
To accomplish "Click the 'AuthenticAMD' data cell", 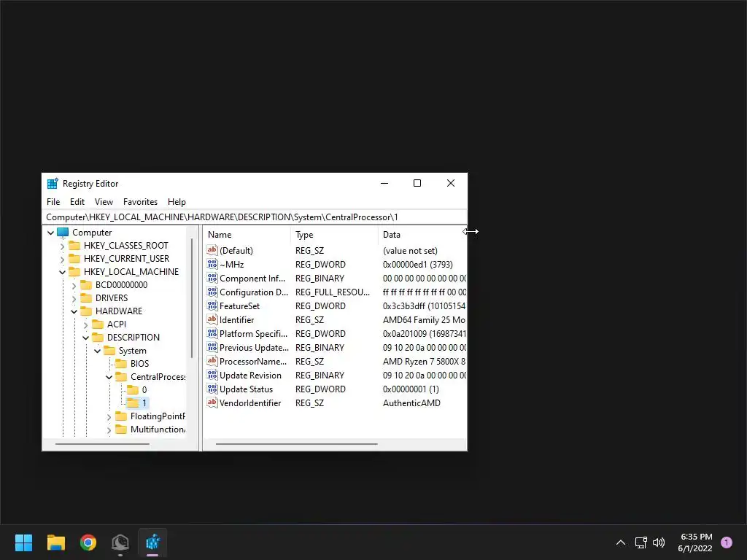I will tap(411, 402).
